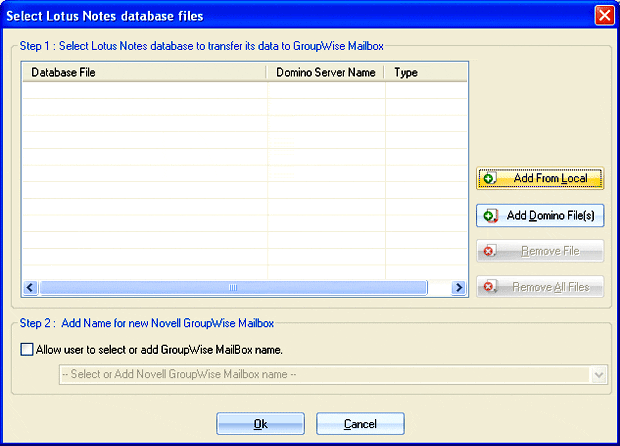620x446 pixels.
Task: Sort by the Database File column header
Action: point(144,72)
